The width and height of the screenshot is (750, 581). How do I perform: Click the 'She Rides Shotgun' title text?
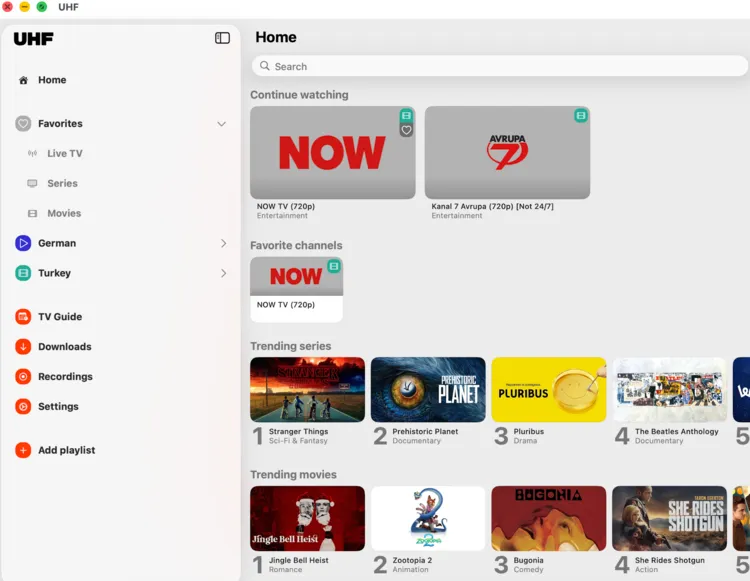tap(670, 560)
